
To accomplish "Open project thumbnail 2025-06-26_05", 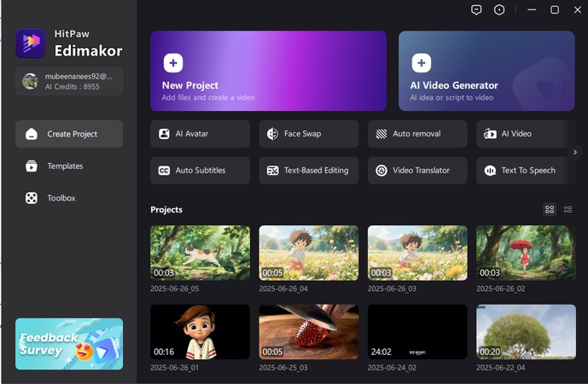I will pyautogui.click(x=200, y=253).
